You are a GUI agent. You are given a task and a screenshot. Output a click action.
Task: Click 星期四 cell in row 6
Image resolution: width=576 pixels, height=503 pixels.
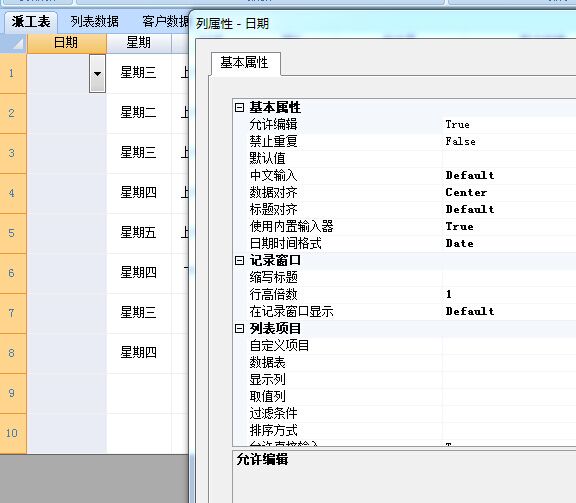click(139, 273)
